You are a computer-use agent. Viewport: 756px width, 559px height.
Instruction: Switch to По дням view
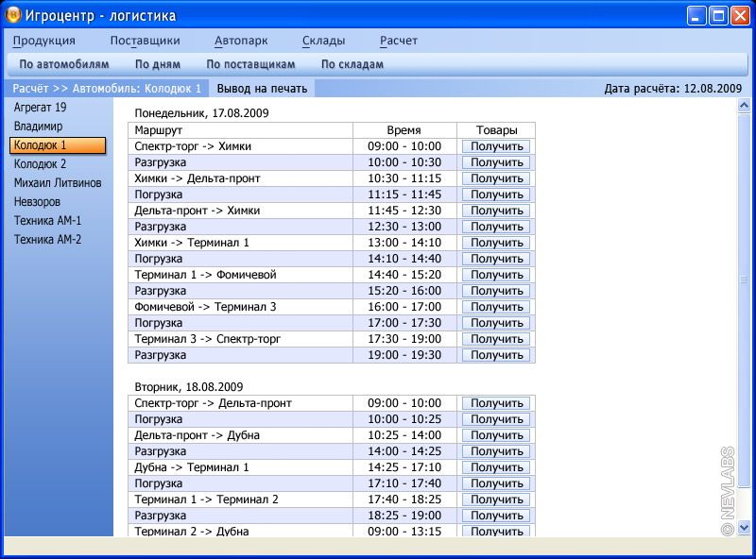[x=157, y=64]
